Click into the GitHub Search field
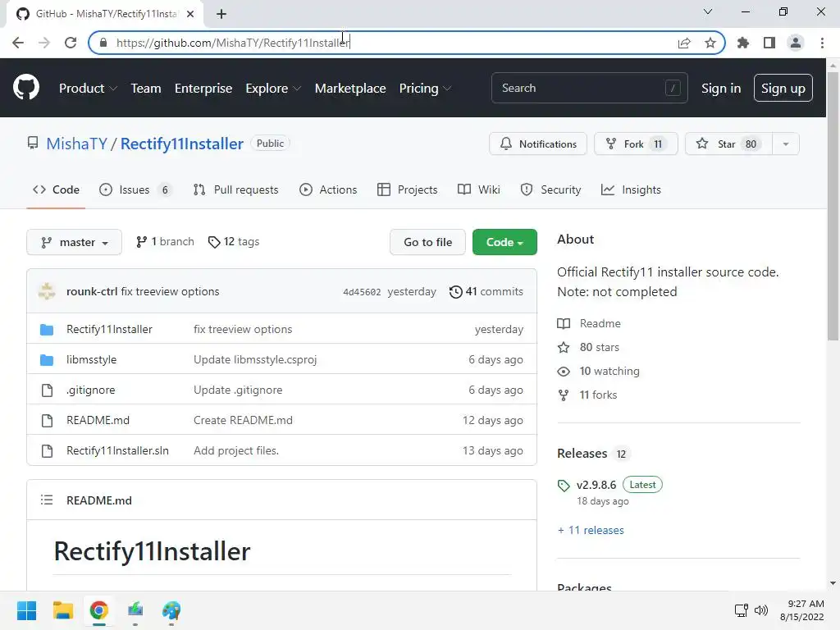840x630 pixels. coord(589,88)
